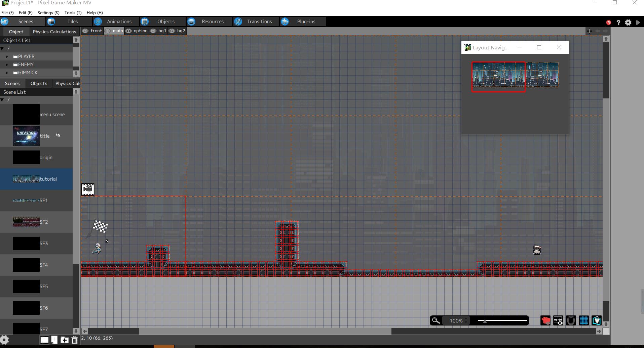
Task: Toggle visibility eye of main layer
Action: [108, 31]
